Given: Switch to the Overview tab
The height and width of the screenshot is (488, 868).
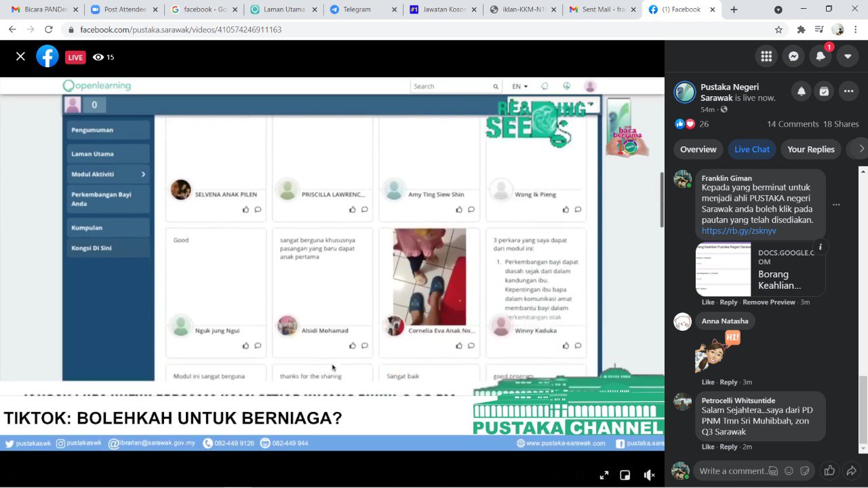Looking at the screenshot, I should click(x=698, y=149).
